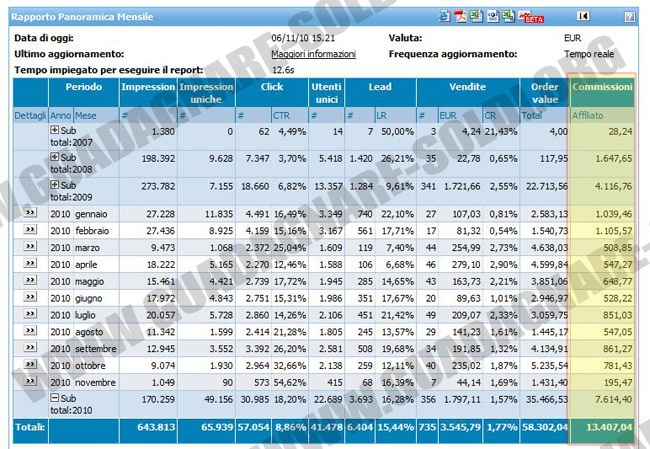650x449 pixels.
Task: Show details of the 2010 aprile row
Action: click(30, 263)
